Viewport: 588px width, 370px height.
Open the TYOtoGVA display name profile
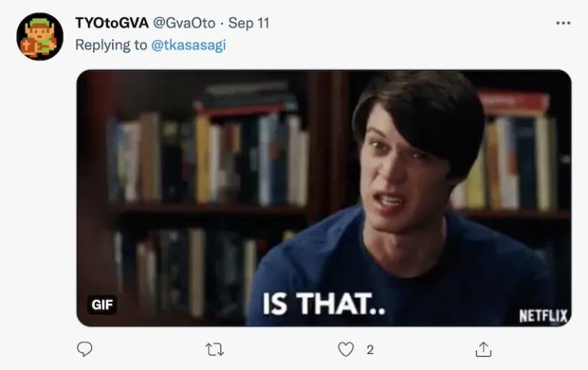112,23
